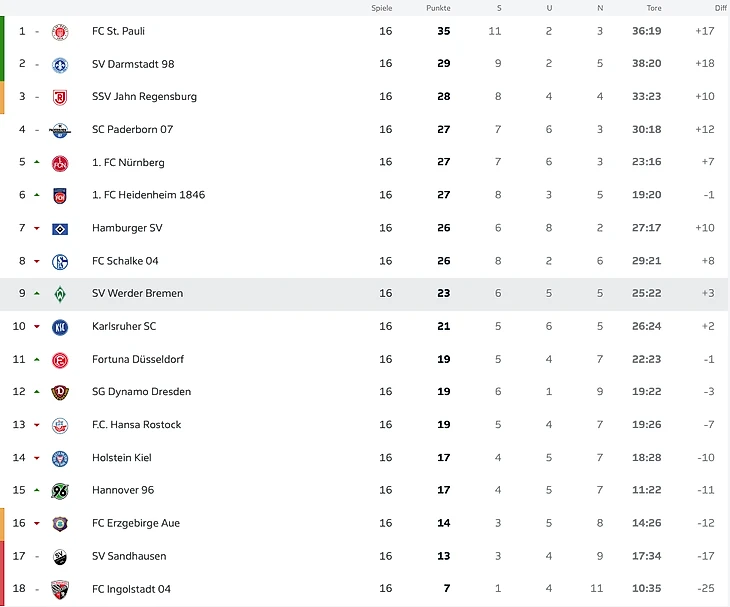Viewport: 730px width, 607px height.
Task: Sort the table by Punkte column
Action: (438, 8)
